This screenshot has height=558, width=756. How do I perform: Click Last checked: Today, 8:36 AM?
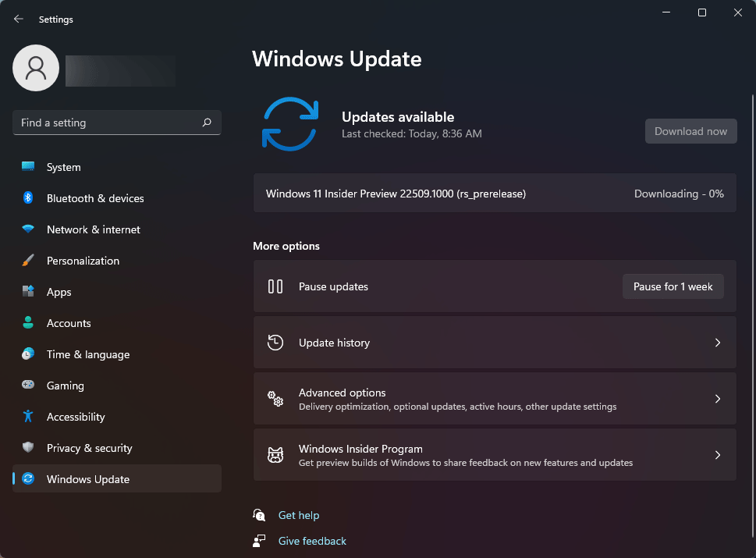(x=412, y=133)
